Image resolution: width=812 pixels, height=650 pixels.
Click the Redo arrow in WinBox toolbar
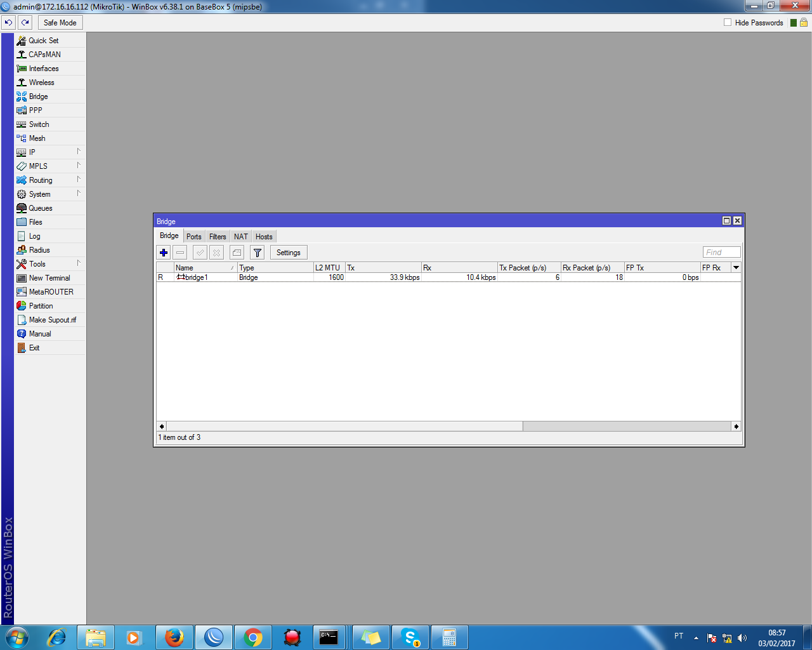[25, 22]
